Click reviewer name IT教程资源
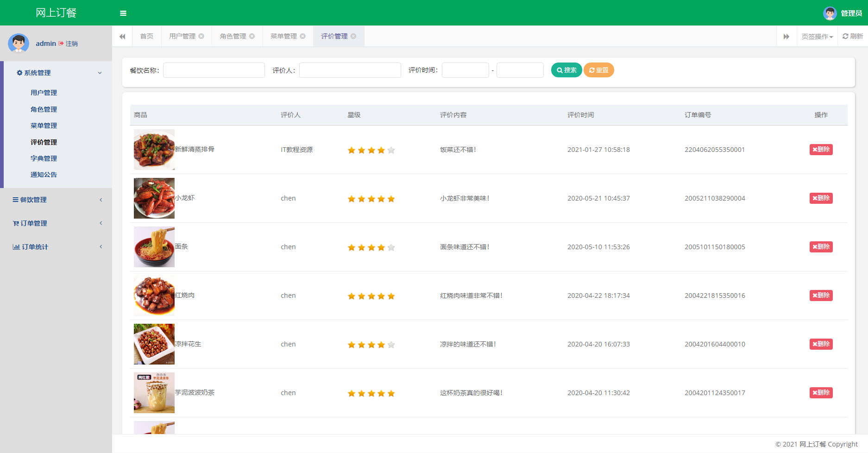 coord(296,150)
